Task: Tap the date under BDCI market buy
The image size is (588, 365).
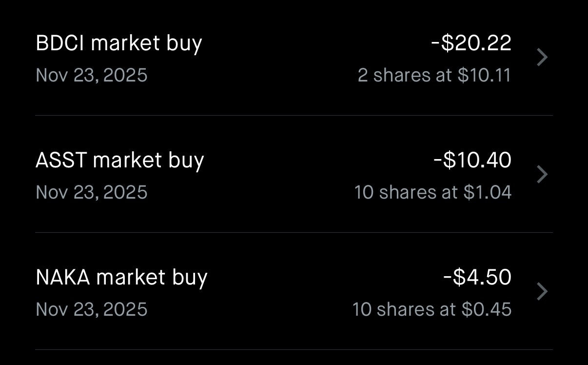Action: coord(92,75)
